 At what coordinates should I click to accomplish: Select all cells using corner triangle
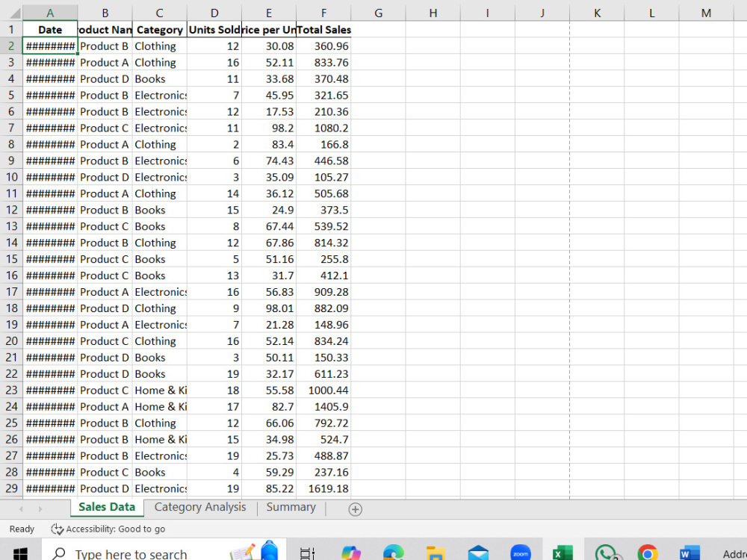pyautogui.click(x=11, y=13)
